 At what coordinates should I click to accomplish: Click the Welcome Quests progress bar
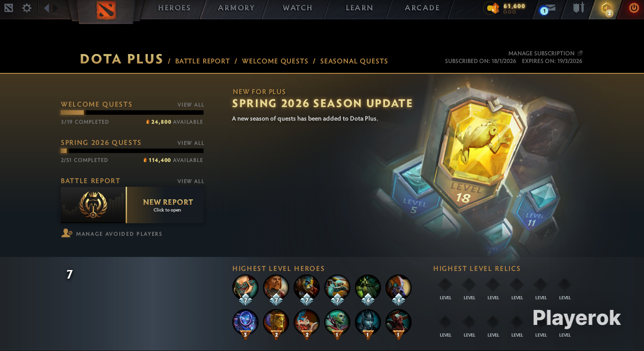point(132,112)
